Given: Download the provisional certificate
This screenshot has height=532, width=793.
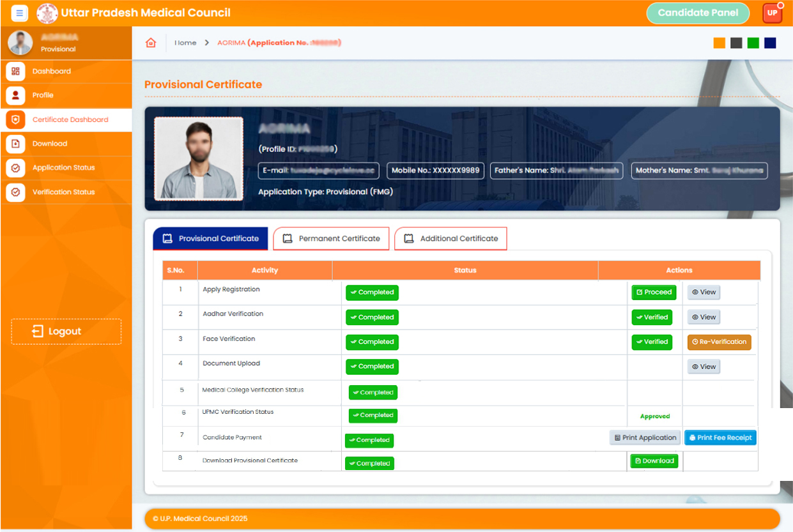Looking at the screenshot, I should coord(654,461).
